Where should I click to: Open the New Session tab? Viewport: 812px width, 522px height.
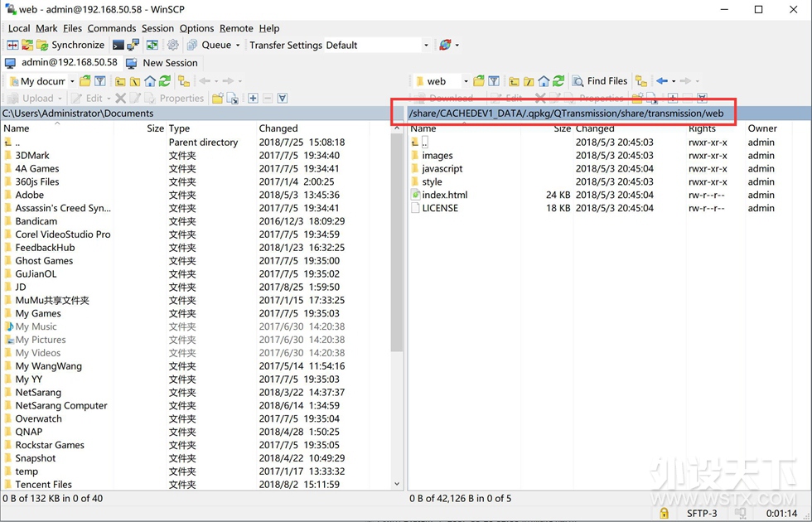[162, 63]
